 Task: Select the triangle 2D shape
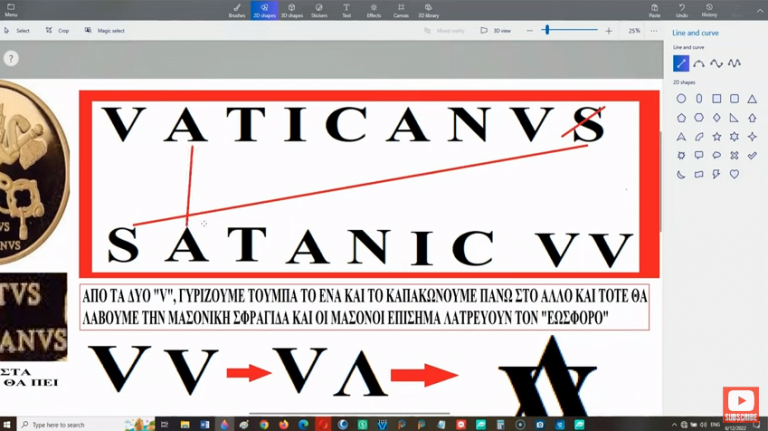coord(752,99)
